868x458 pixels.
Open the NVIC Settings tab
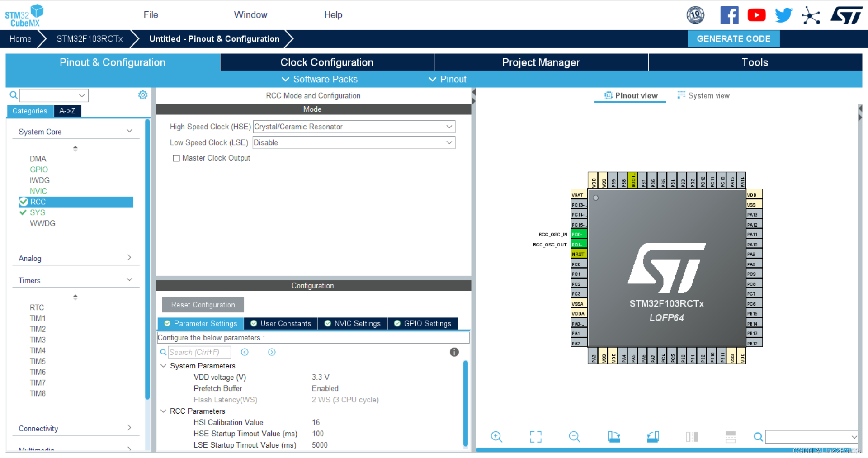[x=353, y=324]
